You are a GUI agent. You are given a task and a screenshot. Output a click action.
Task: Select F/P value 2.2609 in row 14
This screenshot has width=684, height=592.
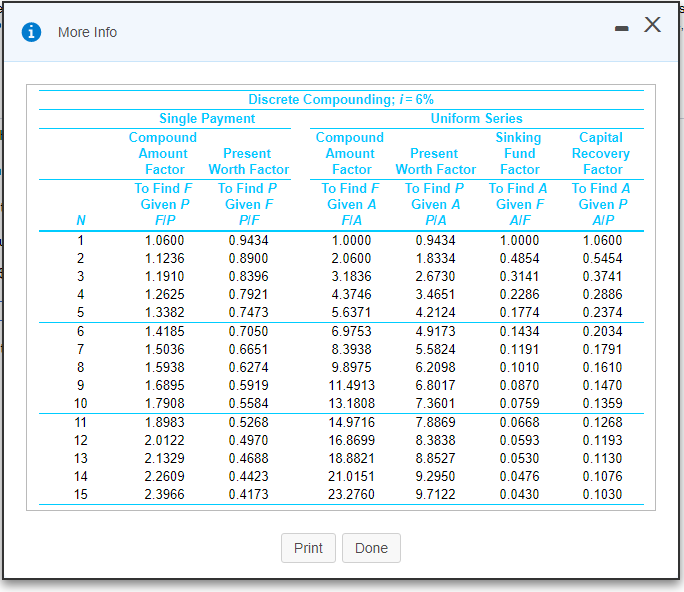coord(164,476)
